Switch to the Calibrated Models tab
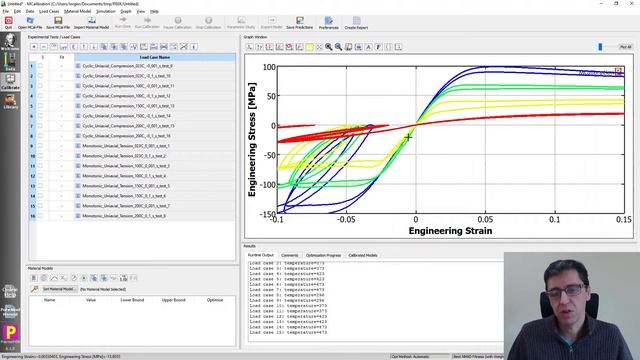This screenshot has width=640, height=360. (363, 255)
